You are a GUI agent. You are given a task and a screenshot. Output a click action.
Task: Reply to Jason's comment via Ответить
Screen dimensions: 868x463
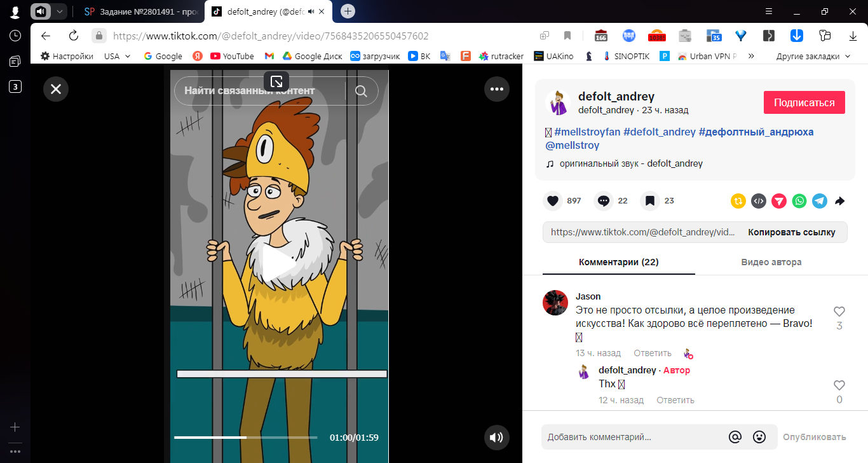pyautogui.click(x=653, y=353)
